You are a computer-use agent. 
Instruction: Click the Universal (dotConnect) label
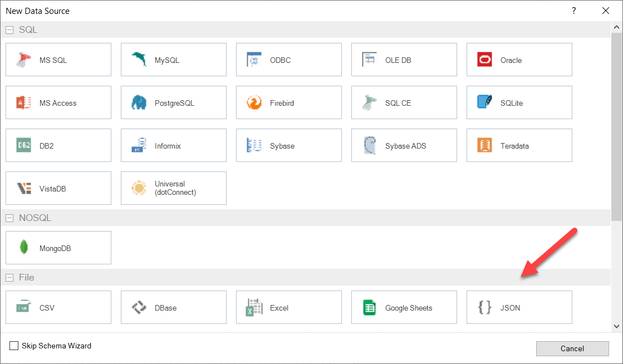pyautogui.click(x=175, y=188)
